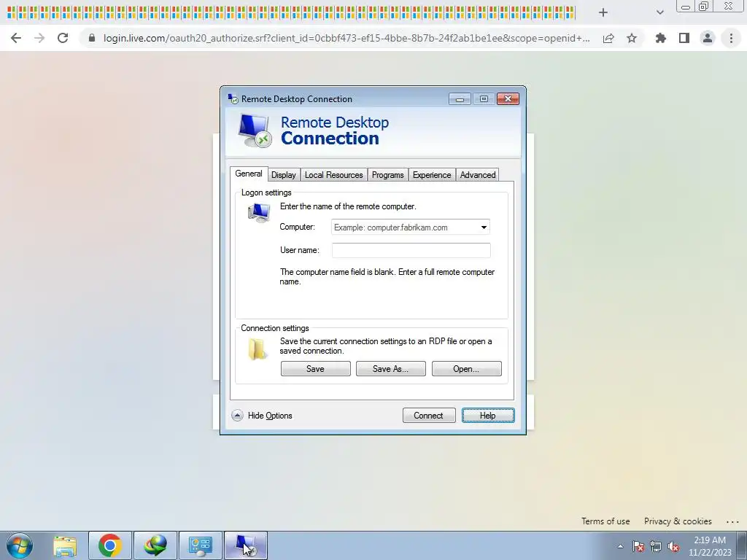Click the Save connection settings button

[315, 368]
